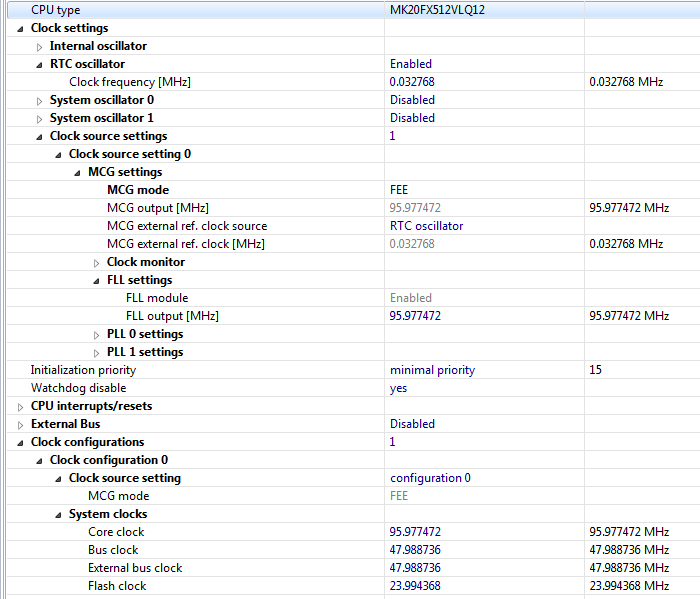Select the CPU type row label

(55, 10)
